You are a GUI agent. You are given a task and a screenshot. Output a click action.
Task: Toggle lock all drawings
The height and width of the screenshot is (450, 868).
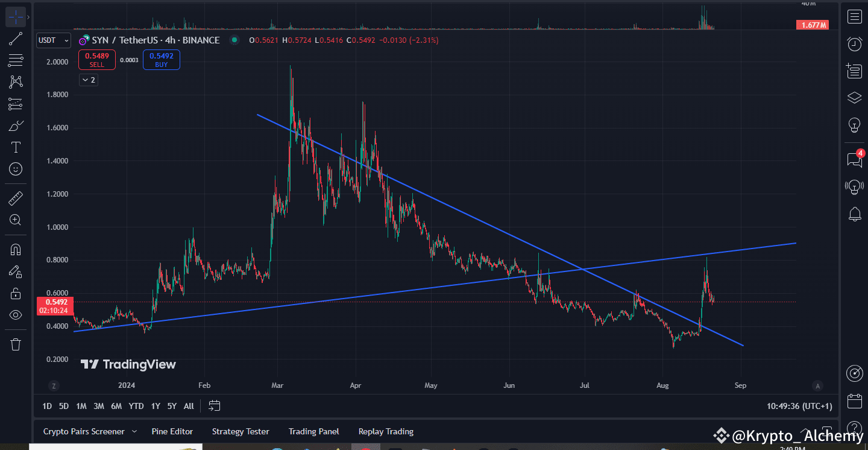(x=15, y=293)
